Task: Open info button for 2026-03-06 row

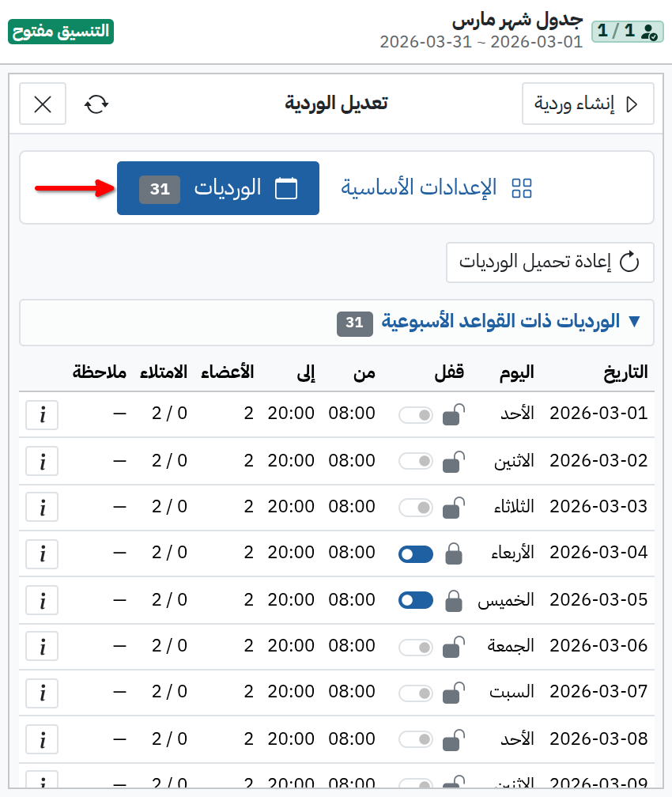Action: [42, 647]
